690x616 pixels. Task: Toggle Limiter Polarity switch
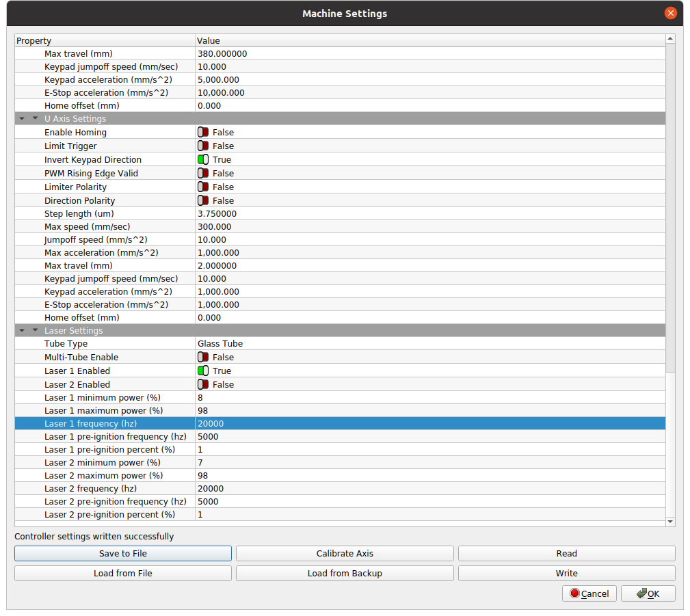[203, 187]
